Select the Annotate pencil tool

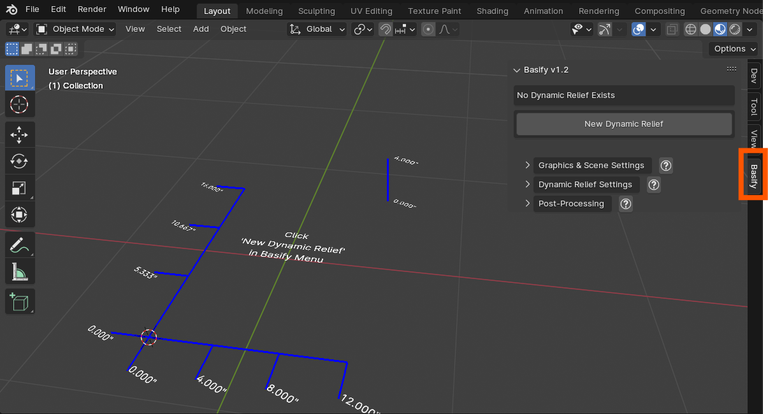tap(19, 245)
